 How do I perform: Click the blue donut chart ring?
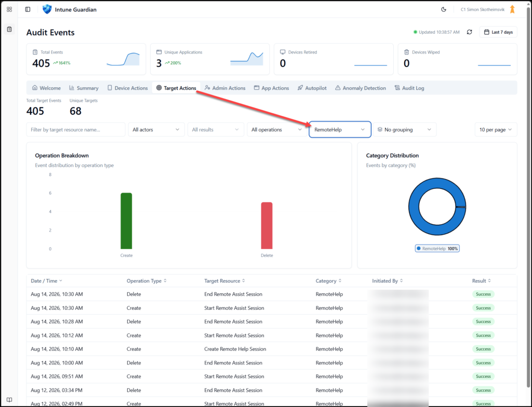[414, 207]
